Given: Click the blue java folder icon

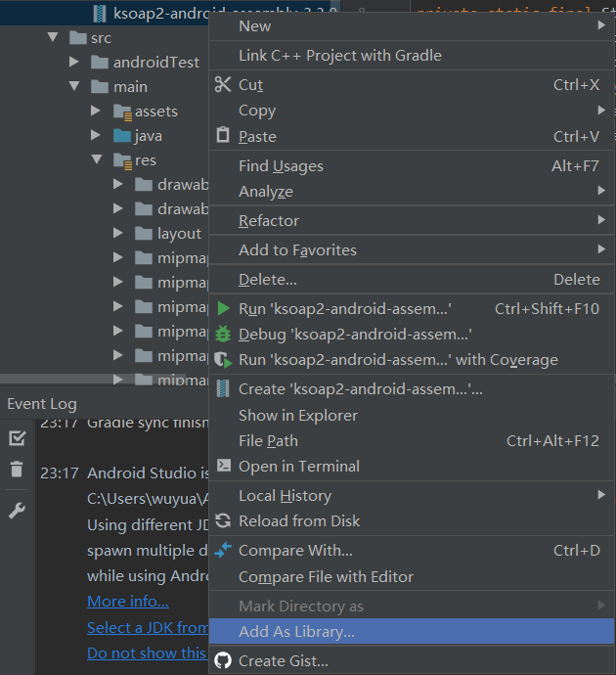Looking at the screenshot, I should (x=122, y=136).
